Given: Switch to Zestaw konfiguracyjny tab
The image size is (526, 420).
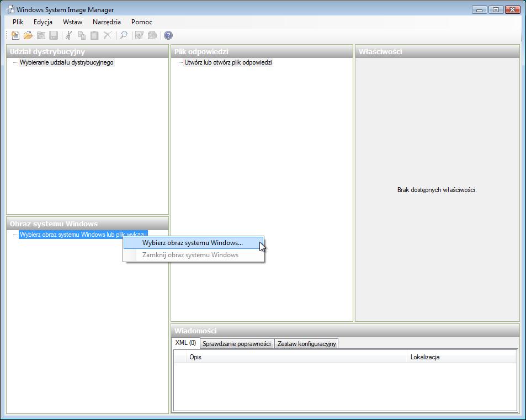Looking at the screenshot, I should [307, 344].
